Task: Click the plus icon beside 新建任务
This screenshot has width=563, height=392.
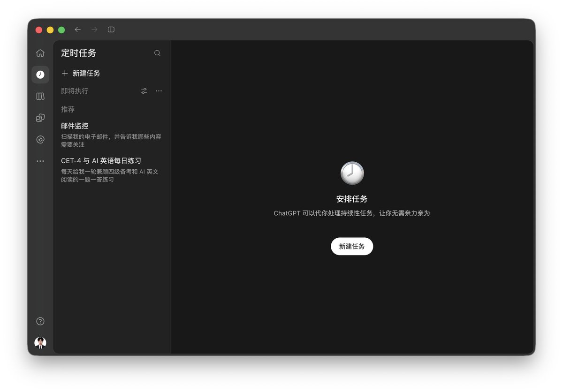Action: tap(65, 73)
